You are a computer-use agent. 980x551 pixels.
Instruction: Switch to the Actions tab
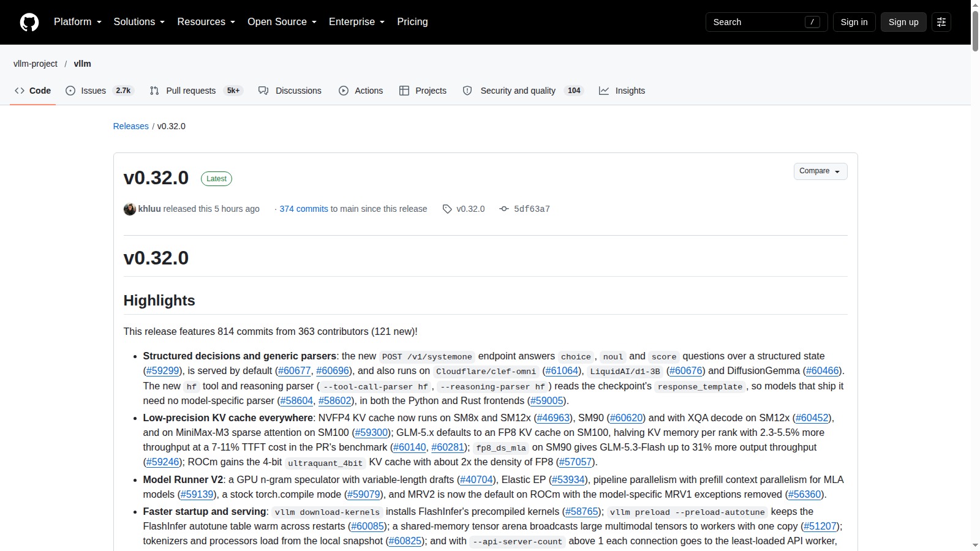[361, 91]
